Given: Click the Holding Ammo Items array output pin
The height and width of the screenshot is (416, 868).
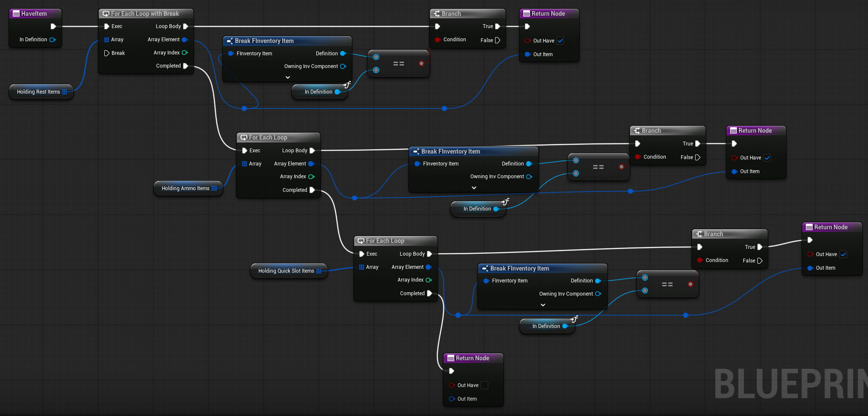Looking at the screenshot, I should pyautogui.click(x=214, y=188).
